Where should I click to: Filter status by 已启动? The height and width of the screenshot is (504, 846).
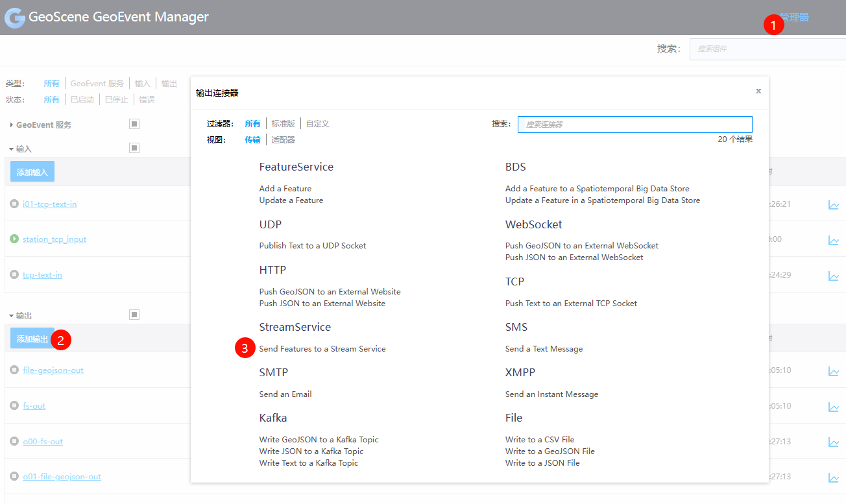(x=82, y=100)
